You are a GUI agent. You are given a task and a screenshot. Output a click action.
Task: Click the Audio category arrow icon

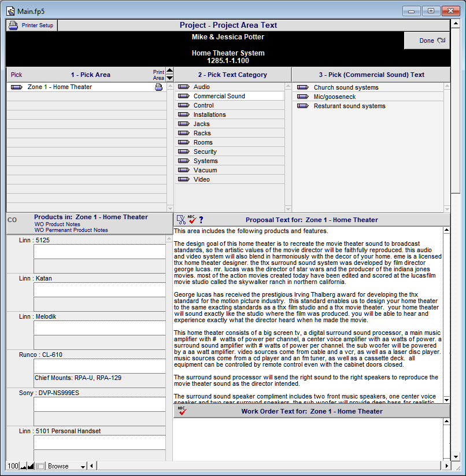[183, 87]
